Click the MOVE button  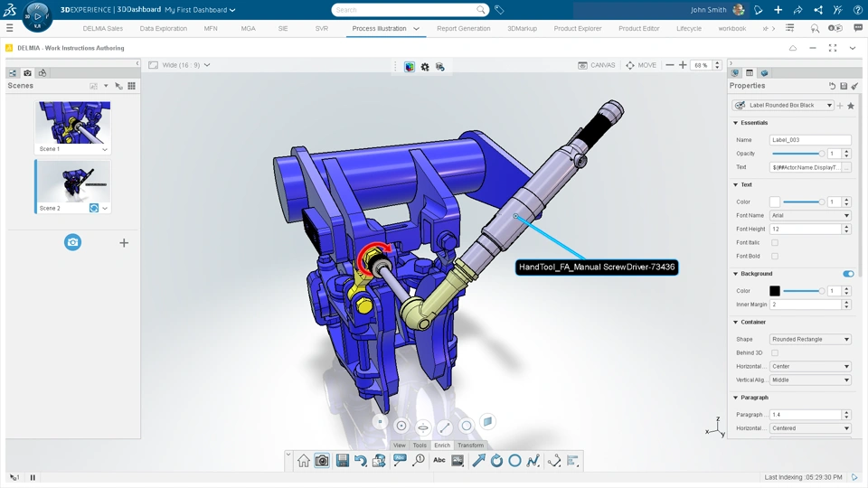coord(641,65)
